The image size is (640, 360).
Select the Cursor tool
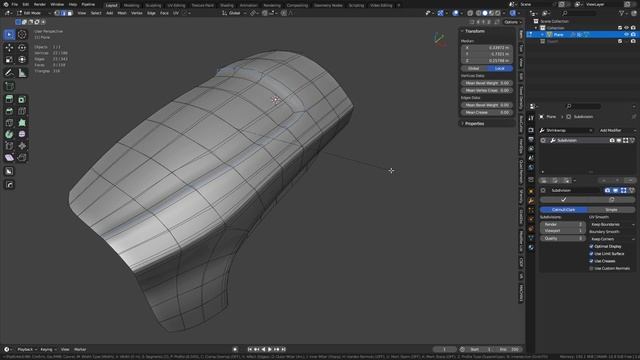[x=22, y=35]
